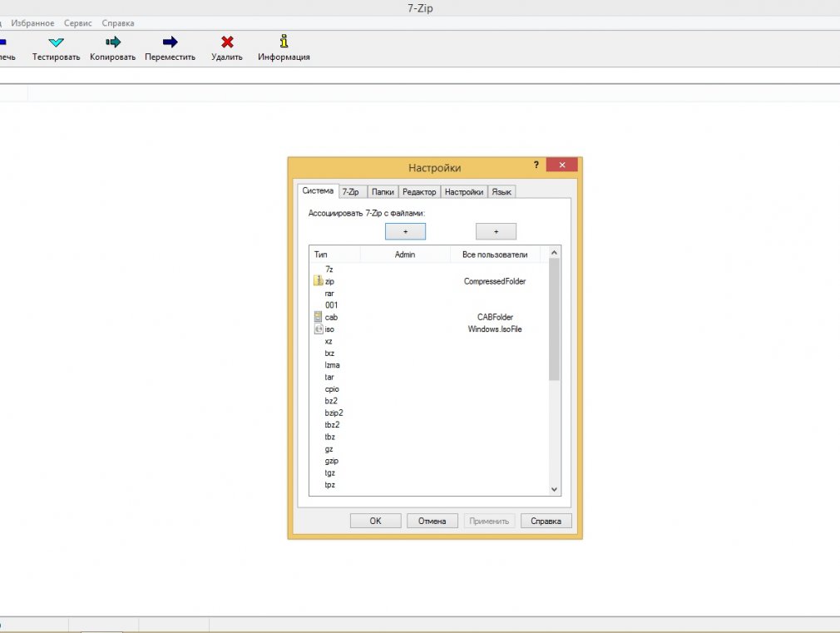Click the Применить button

(x=489, y=521)
